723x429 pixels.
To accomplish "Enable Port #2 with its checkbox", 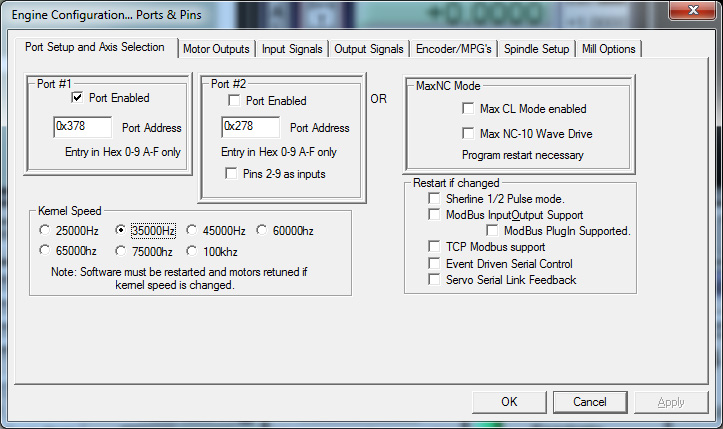I will (x=234, y=101).
